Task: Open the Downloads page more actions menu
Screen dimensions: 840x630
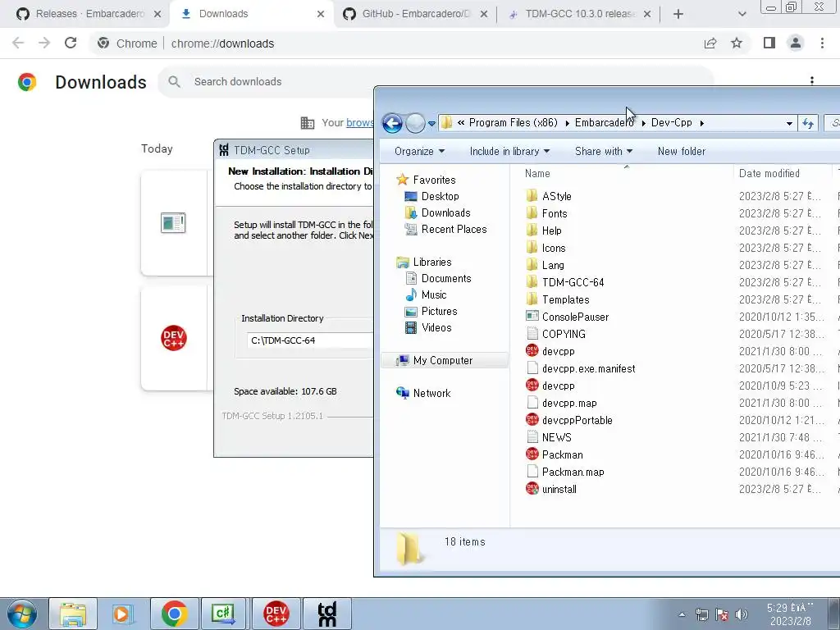Action: point(811,81)
